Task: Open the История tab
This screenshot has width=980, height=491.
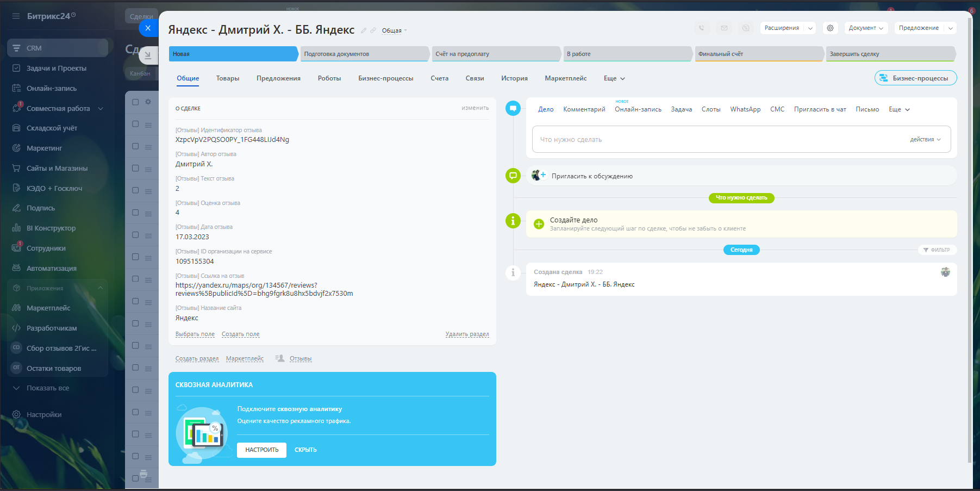Action: click(514, 78)
